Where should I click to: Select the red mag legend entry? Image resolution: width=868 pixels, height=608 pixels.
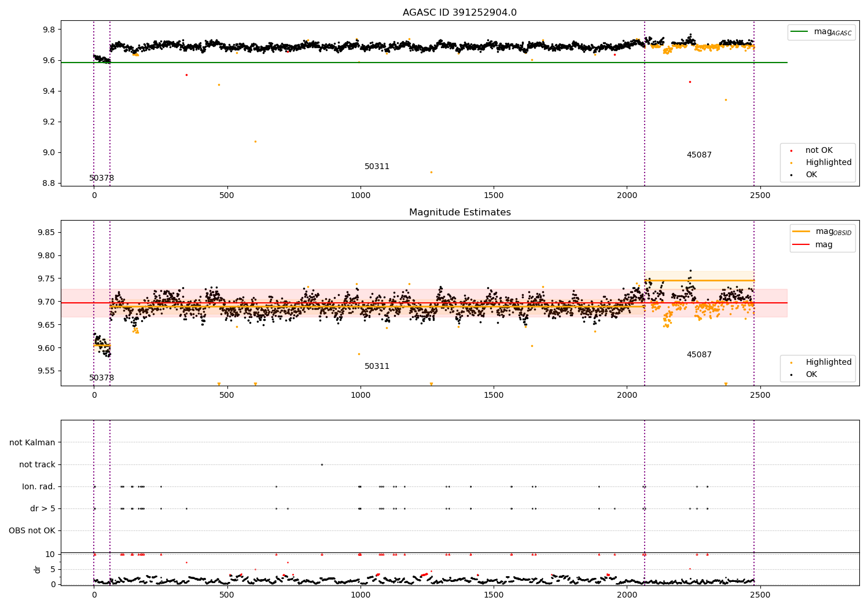tap(812, 244)
